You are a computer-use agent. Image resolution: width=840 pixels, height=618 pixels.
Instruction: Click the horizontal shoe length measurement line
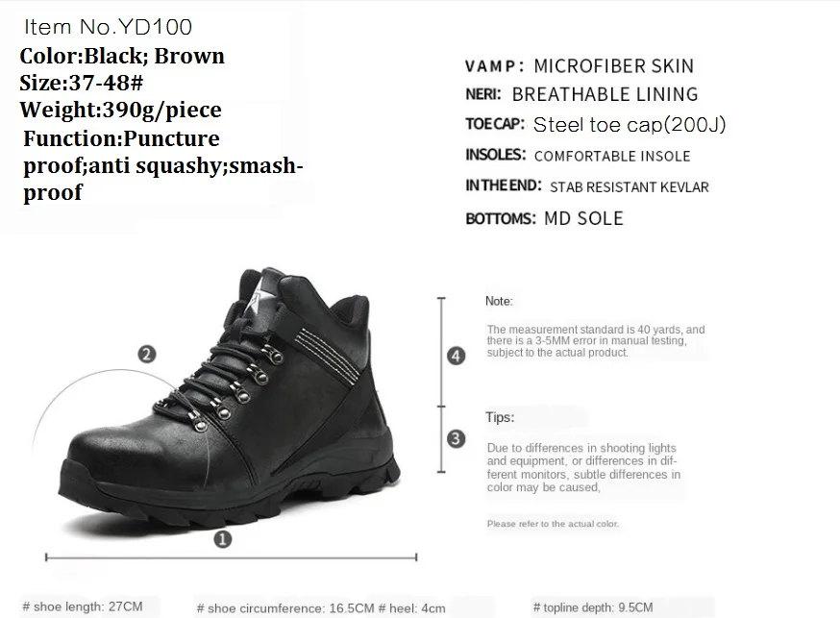click(232, 557)
